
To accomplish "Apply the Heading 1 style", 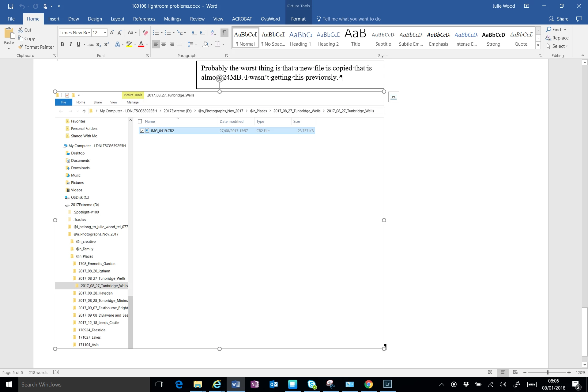I will [x=300, y=38].
